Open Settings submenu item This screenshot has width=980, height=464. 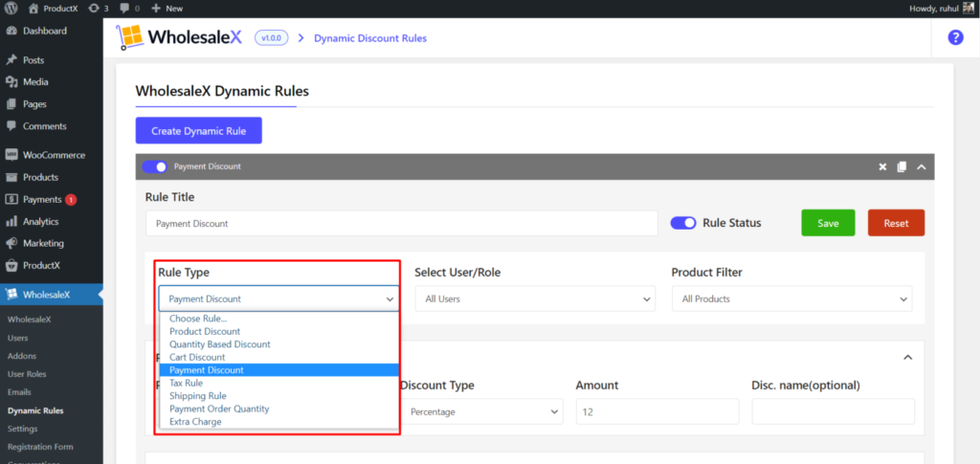click(x=23, y=429)
